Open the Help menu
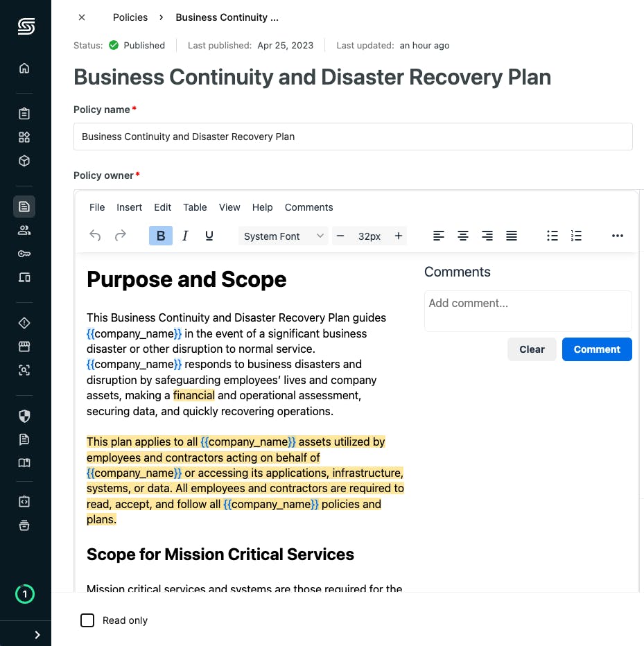This screenshot has width=644, height=646. coord(263,207)
